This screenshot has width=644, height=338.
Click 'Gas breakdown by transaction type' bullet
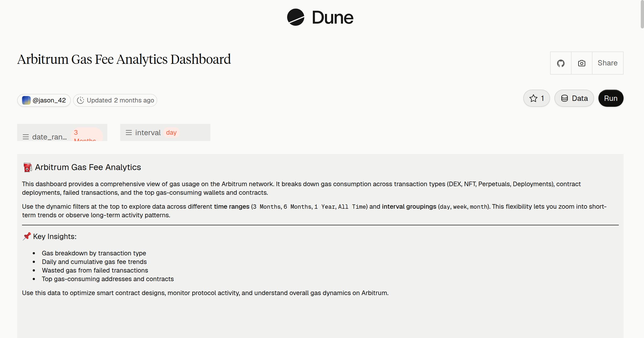coord(94,253)
